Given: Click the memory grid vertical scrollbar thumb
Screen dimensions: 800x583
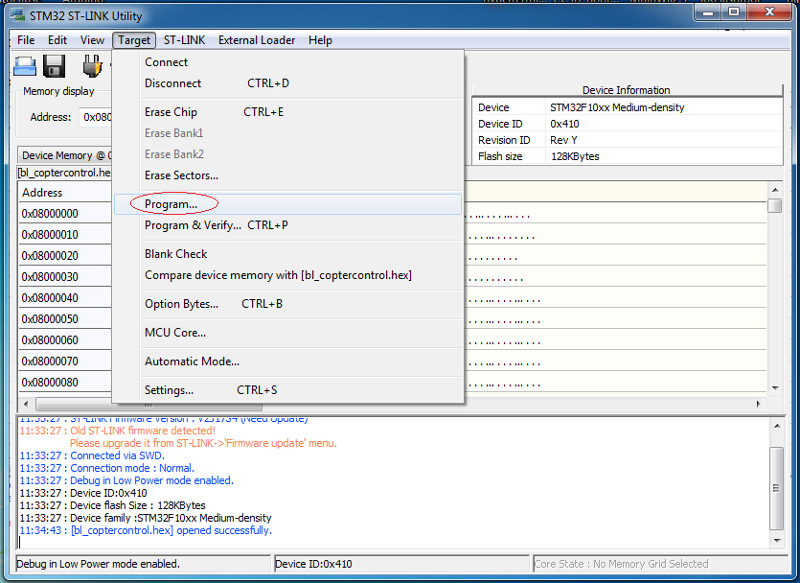Looking at the screenshot, I should pyautogui.click(x=775, y=205).
